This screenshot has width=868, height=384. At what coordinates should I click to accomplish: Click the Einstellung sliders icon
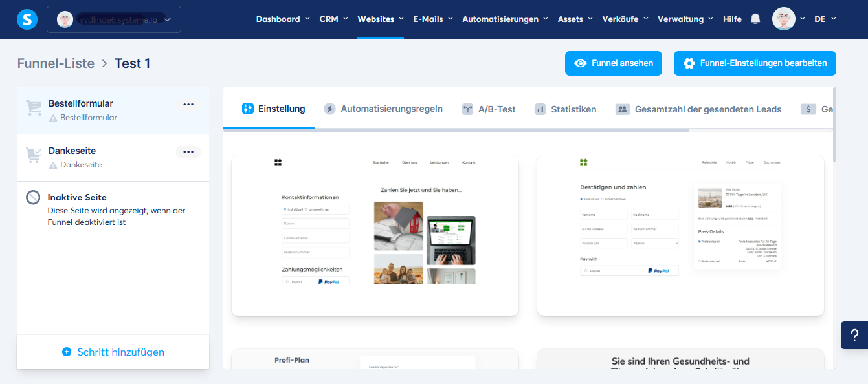(x=247, y=109)
